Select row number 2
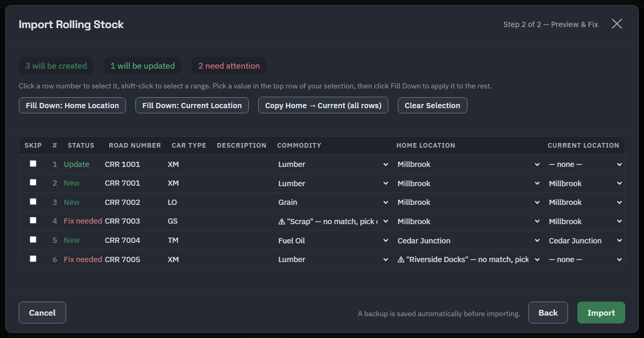 tap(55, 183)
